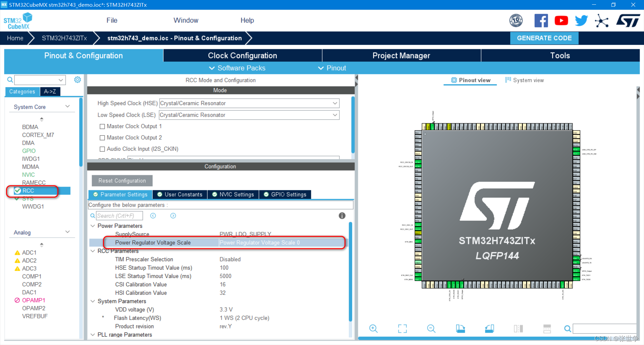
Task: Click the Mode section vertical scrollbar
Action: point(353,125)
